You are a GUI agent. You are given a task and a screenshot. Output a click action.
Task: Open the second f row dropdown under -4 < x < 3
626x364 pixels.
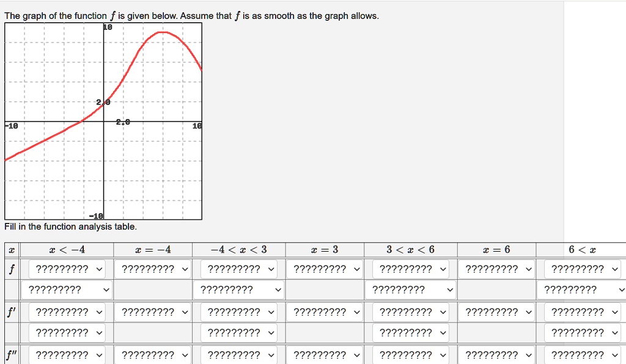[237, 289]
